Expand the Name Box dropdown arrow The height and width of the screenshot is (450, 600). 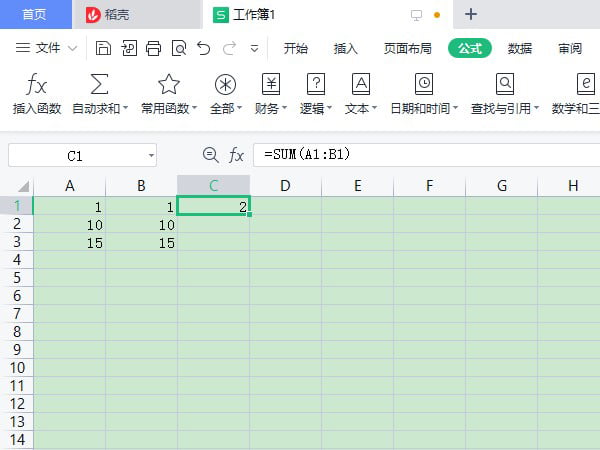(x=150, y=155)
